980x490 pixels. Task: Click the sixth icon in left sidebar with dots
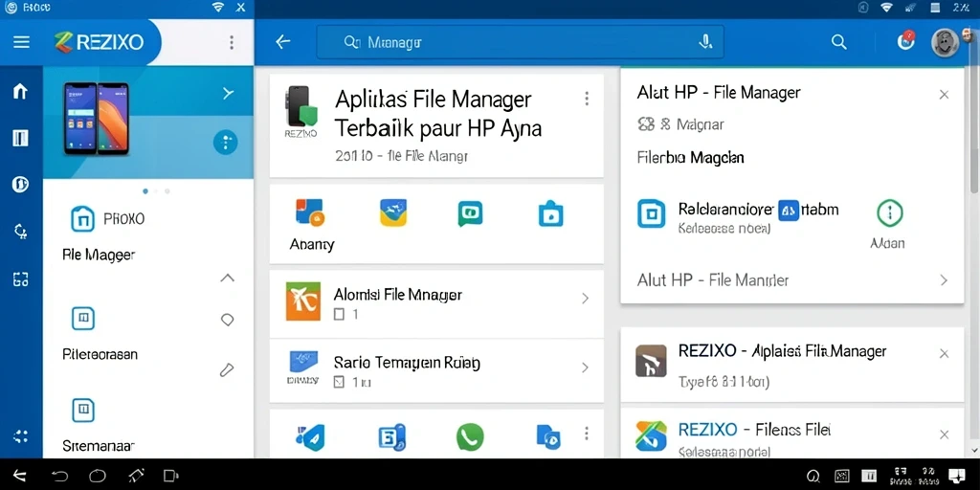21,436
